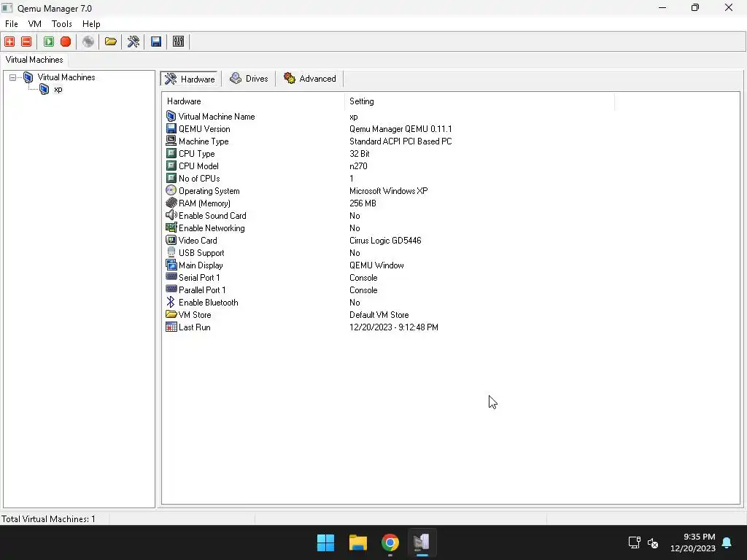This screenshot has height=560, width=747.
Task: Select the Virtual Machines panel tab
Action: pos(34,60)
